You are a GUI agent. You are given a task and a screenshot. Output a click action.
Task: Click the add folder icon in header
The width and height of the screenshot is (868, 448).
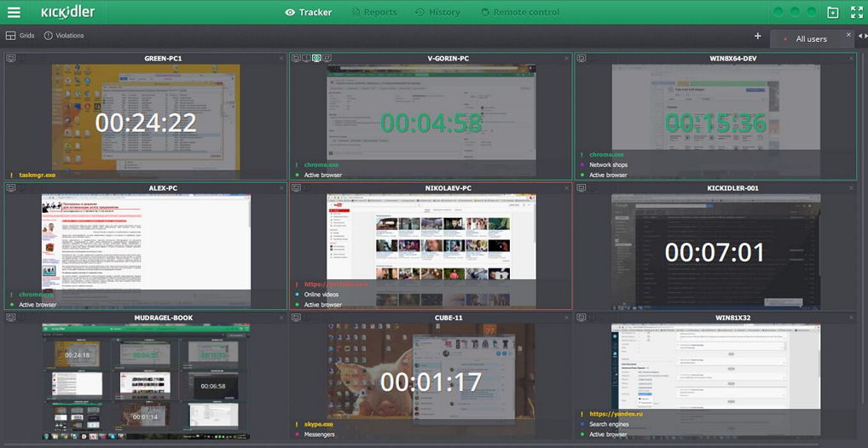832,12
